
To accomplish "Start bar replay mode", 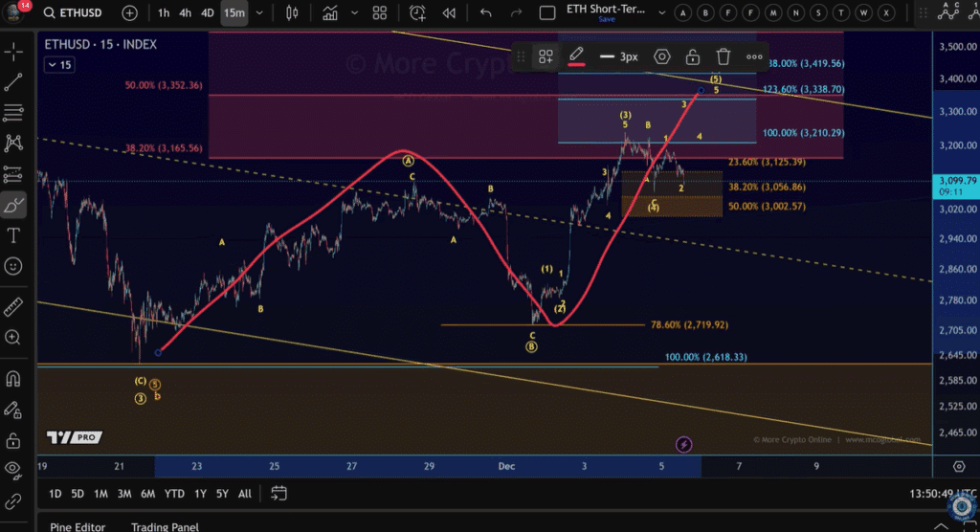I will tap(449, 12).
